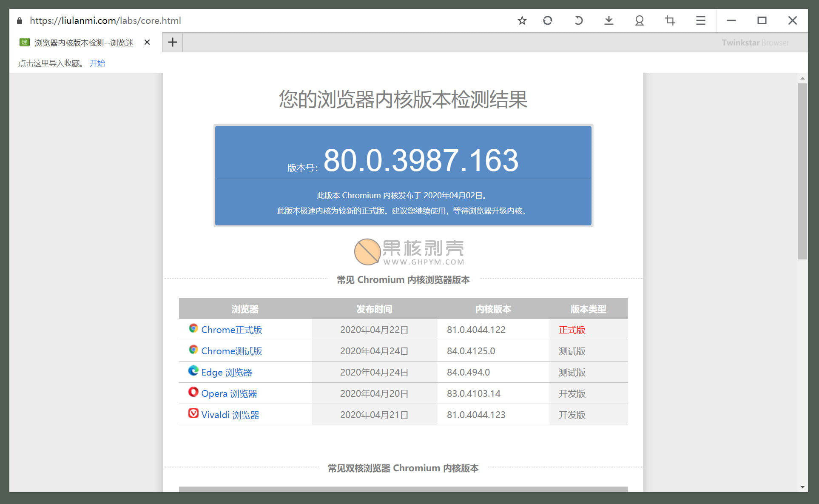Viewport: 819px width, 504px height.
Task: Open the Opera 浏览器 link
Action: click(x=229, y=393)
